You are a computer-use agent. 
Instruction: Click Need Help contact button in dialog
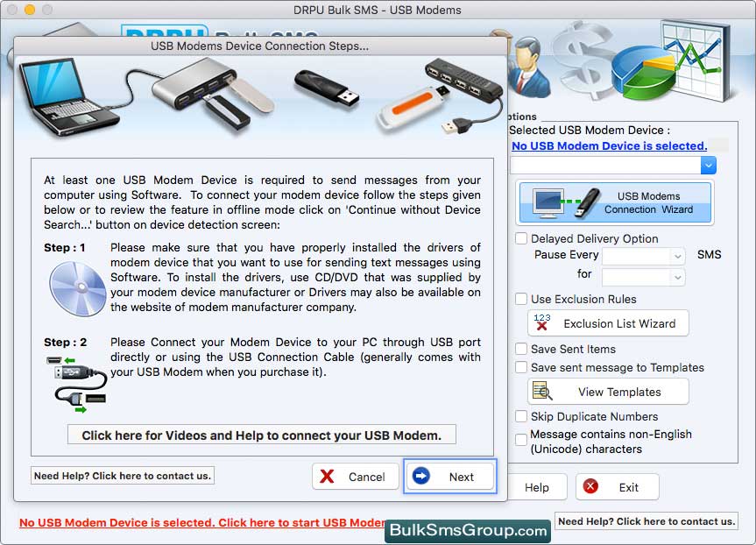[123, 476]
